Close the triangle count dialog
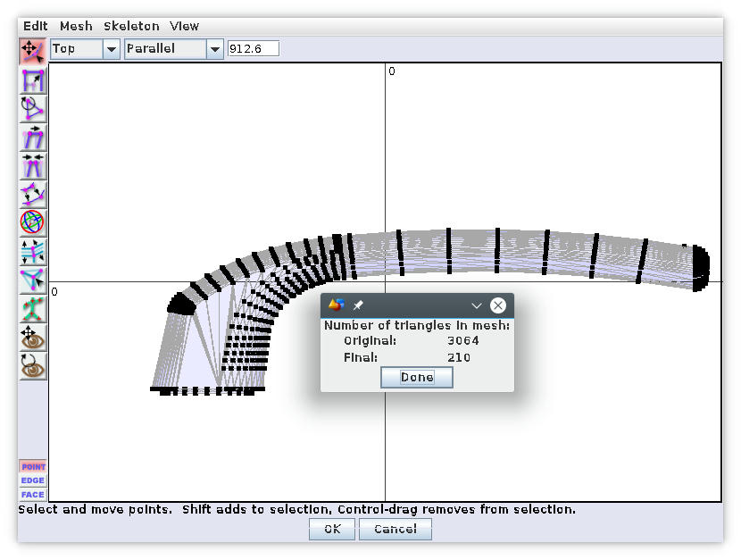This screenshot has height=560, width=741. (x=497, y=305)
